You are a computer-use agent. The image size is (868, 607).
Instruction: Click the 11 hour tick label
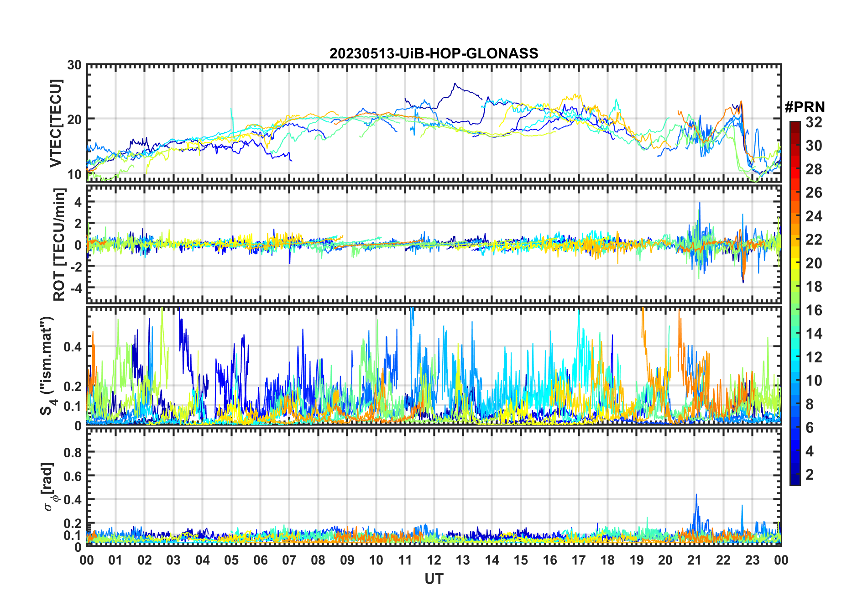[x=405, y=560]
